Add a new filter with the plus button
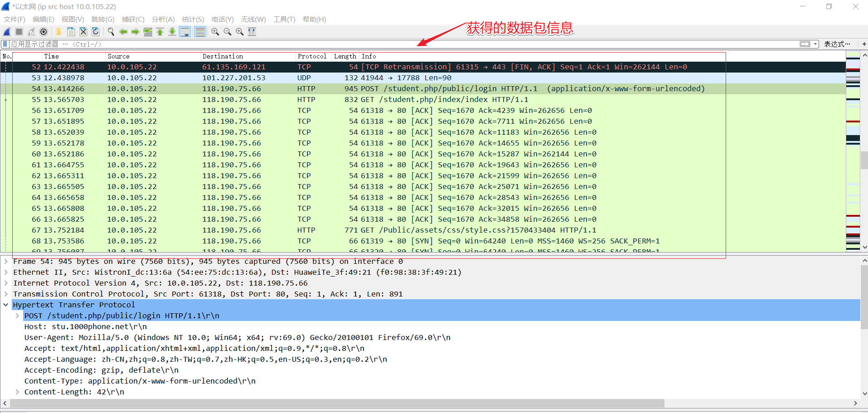The image size is (868, 413). click(x=863, y=44)
